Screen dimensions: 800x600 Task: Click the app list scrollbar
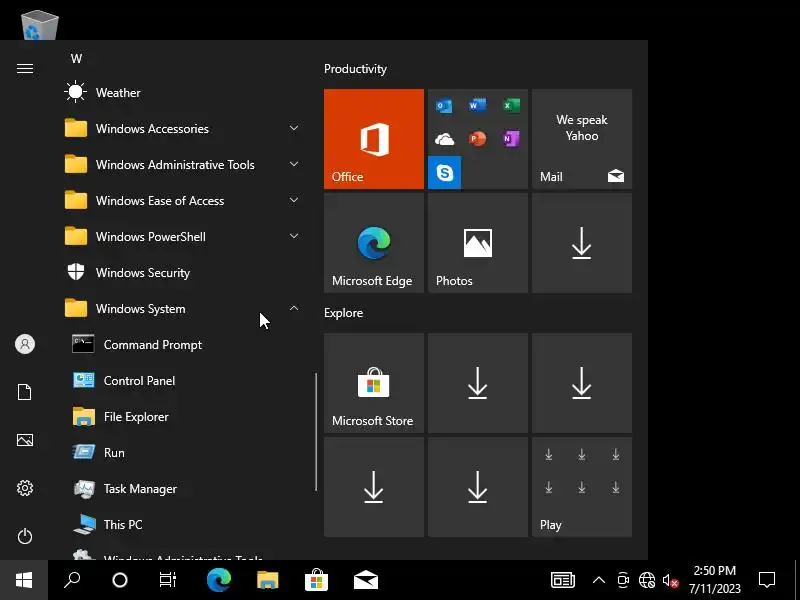(316, 432)
